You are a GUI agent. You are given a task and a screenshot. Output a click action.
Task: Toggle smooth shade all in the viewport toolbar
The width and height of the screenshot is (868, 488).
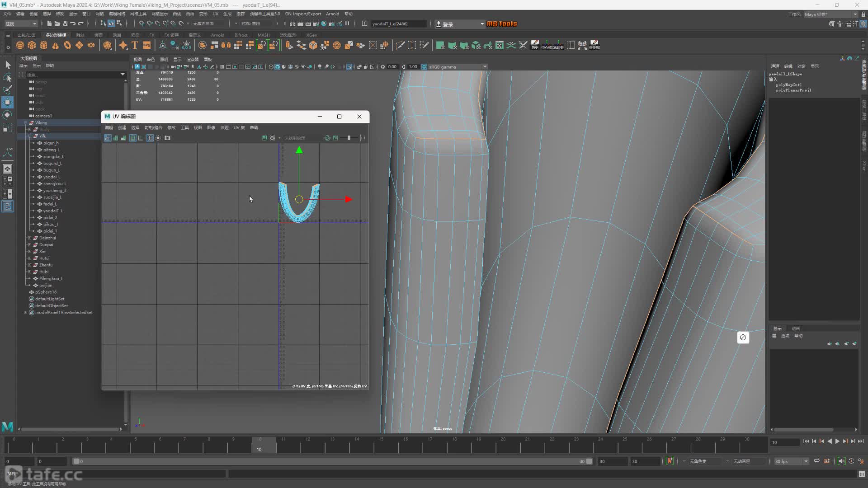tap(277, 67)
